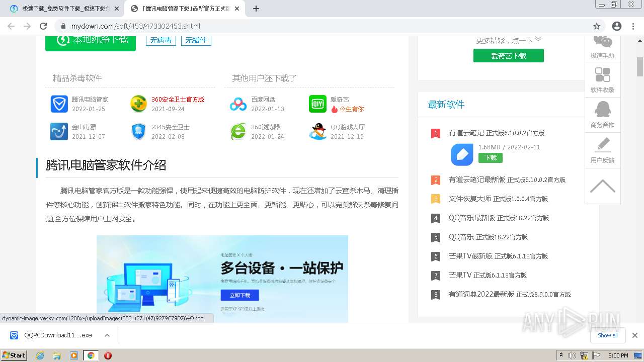Click the Baidu Netdisk (百度网盘) icon
This screenshot has height=362, width=644.
(x=238, y=104)
